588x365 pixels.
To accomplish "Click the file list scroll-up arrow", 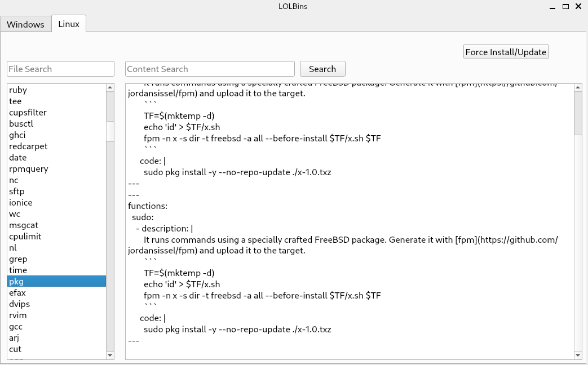I will click(x=110, y=88).
